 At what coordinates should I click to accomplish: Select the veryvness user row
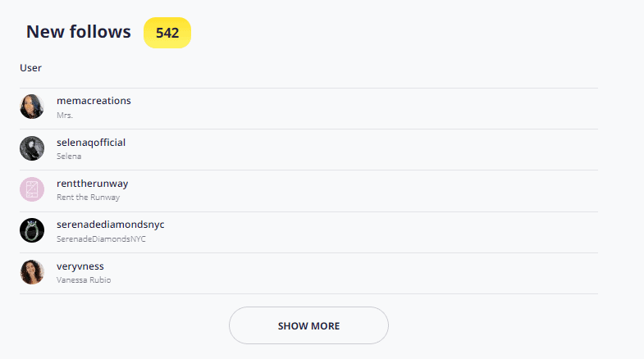coord(308,273)
